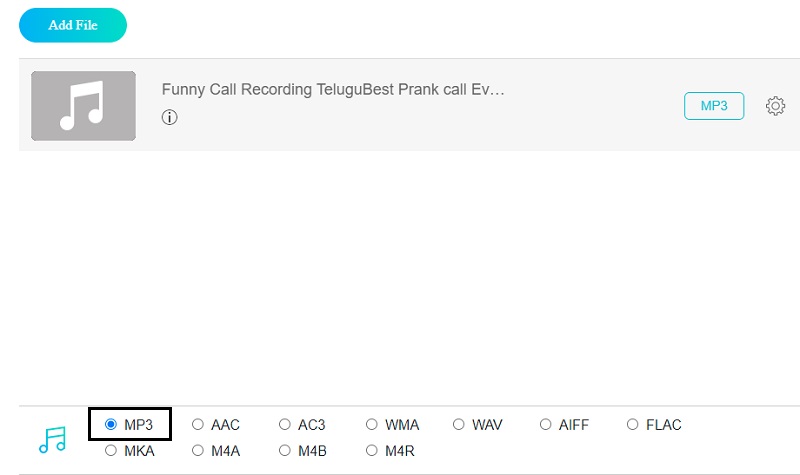Click the audio music note format icon
Image resolution: width=800 pixels, height=475 pixels.
pos(51,438)
